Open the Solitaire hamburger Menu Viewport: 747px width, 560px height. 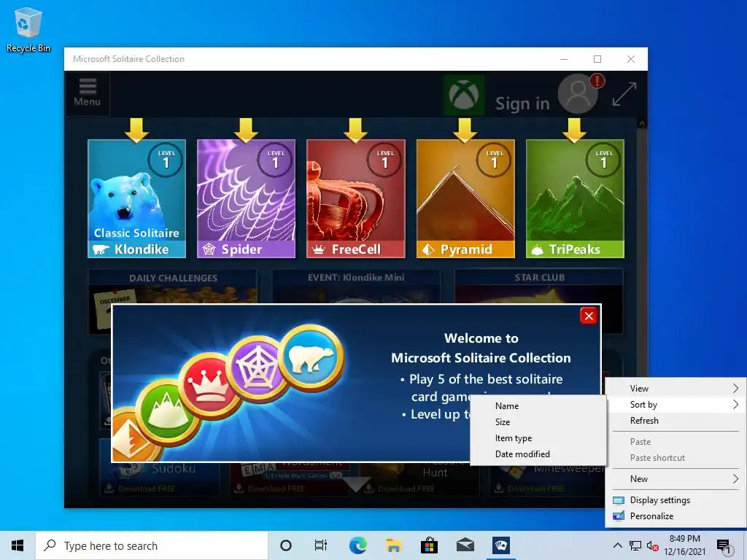click(x=88, y=93)
